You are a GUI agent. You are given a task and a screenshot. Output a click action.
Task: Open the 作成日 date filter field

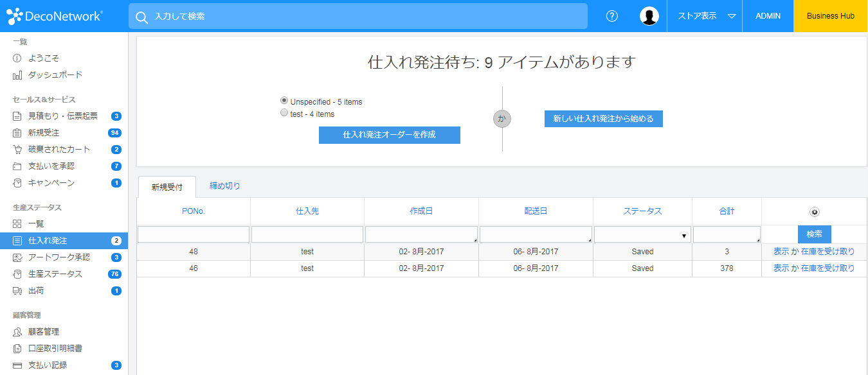tap(421, 235)
